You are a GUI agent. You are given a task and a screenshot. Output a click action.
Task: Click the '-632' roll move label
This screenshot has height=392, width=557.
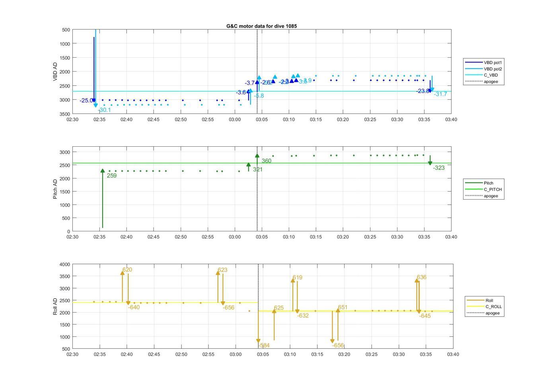[x=303, y=316]
